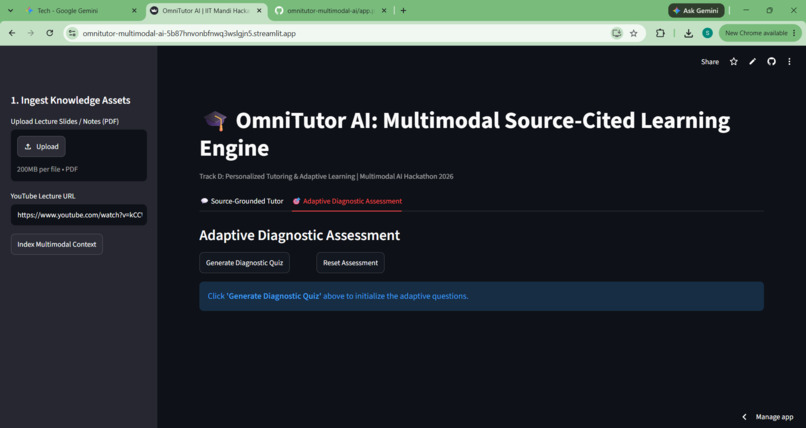Click the Adaptive Diagnostic Assessment section heading

[x=300, y=235]
